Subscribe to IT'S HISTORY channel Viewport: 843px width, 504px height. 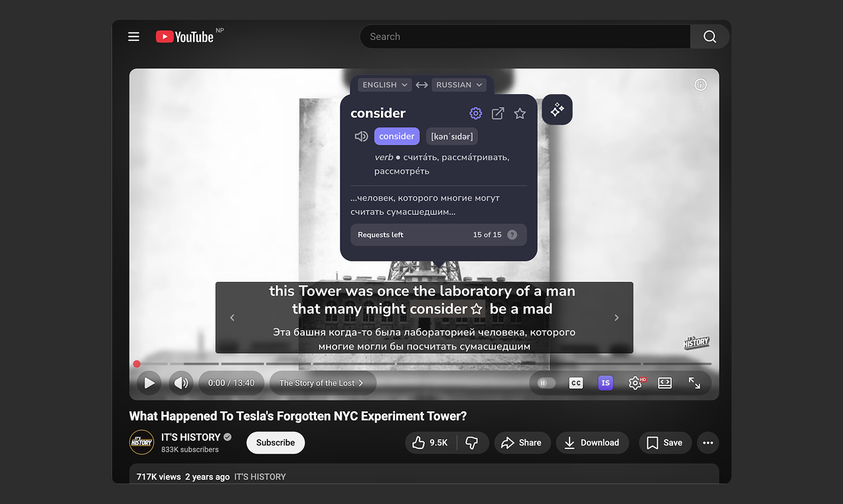(x=275, y=443)
